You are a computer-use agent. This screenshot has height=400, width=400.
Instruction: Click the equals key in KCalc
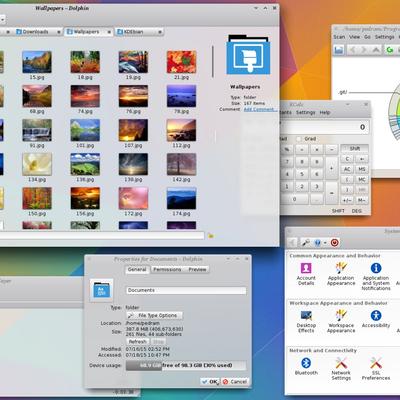(x=331, y=193)
